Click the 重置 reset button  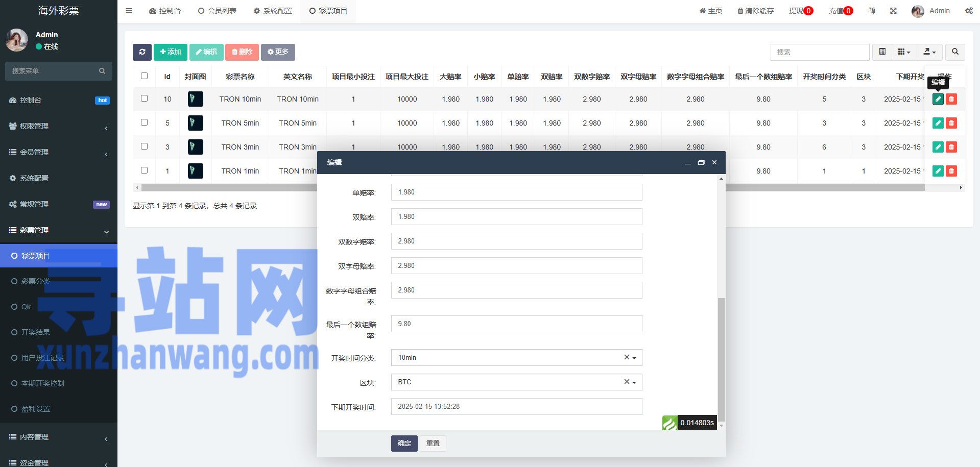tap(433, 444)
